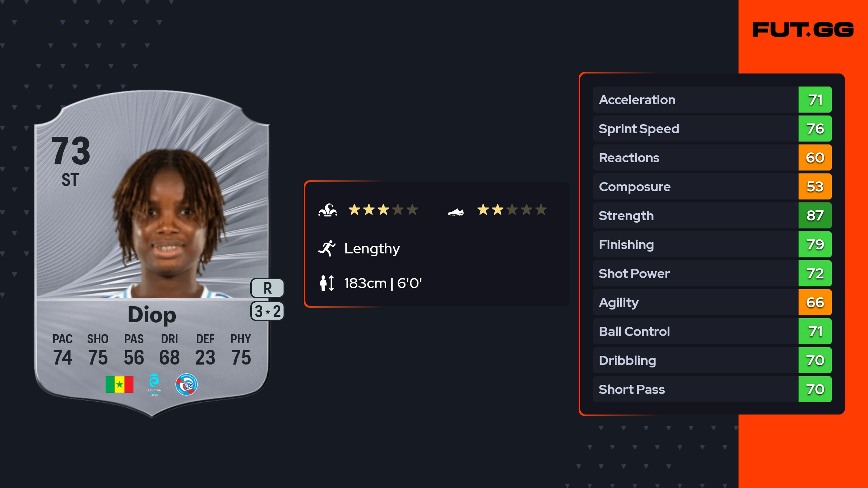Click the running man AcceleRATE icon
The width and height of the screenshot is (868, 488).
327,248
